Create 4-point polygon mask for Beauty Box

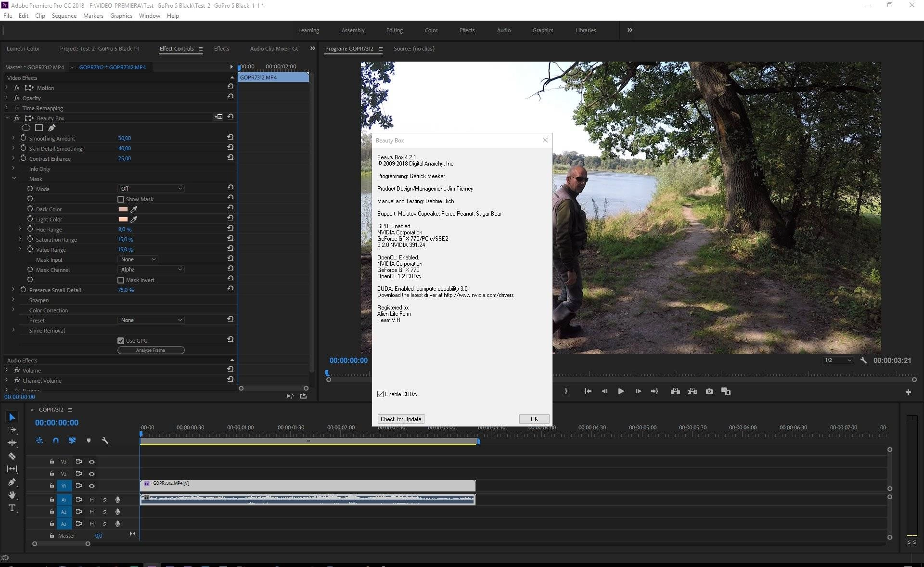(39, 128)
